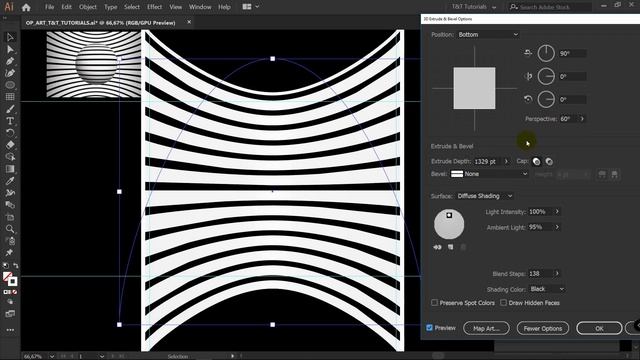The height and width of the screenshot is (360, 640).
Task: Expand the Ambient Light slider arrow
Action: (x=557, y=227)
